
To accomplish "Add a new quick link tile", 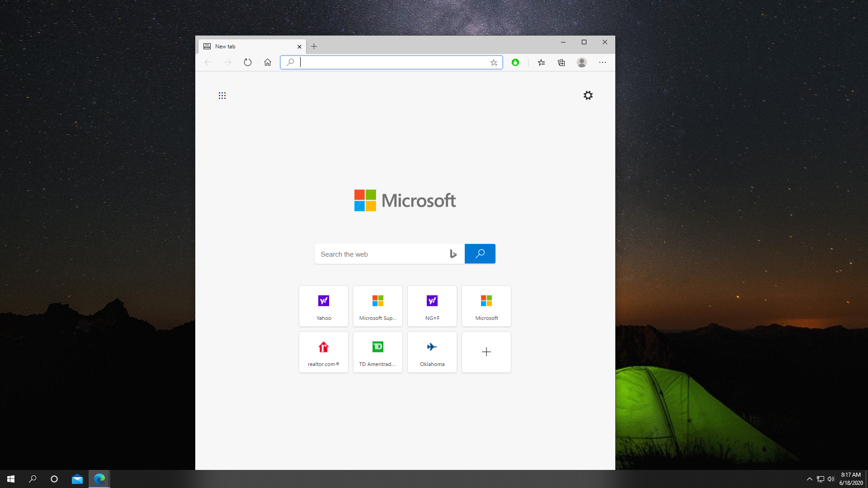I will 486,352.
